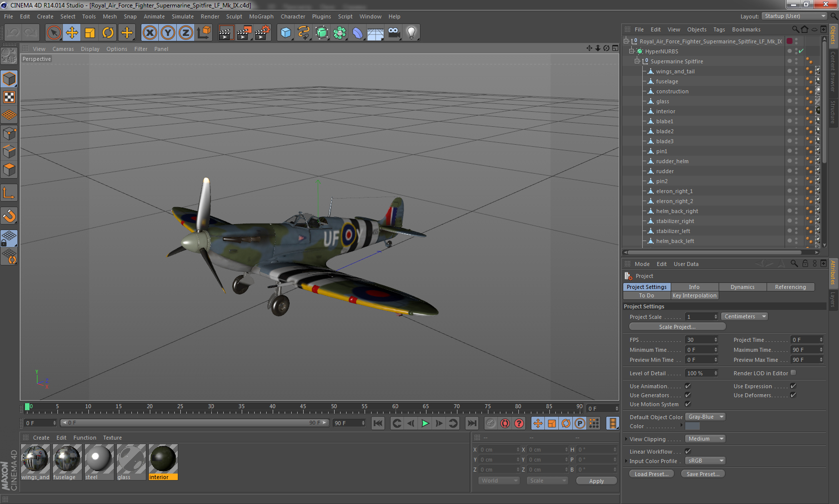Switch to the Dynamics tab

pos(743,287)
